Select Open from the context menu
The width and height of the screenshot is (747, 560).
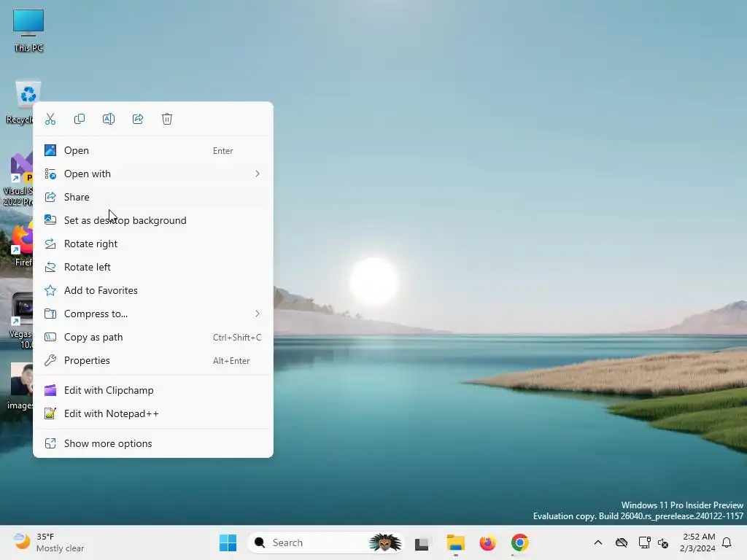coord(153,150)
